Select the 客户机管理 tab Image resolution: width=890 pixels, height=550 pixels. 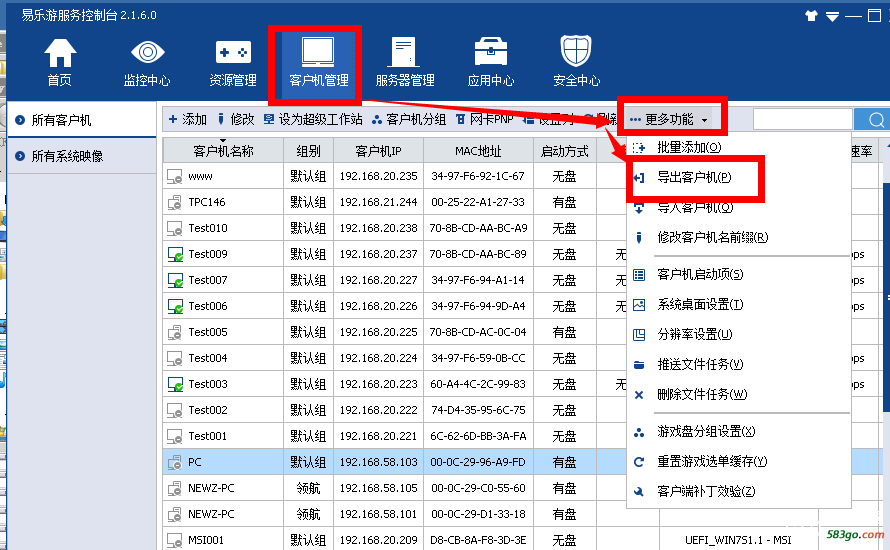318,62
